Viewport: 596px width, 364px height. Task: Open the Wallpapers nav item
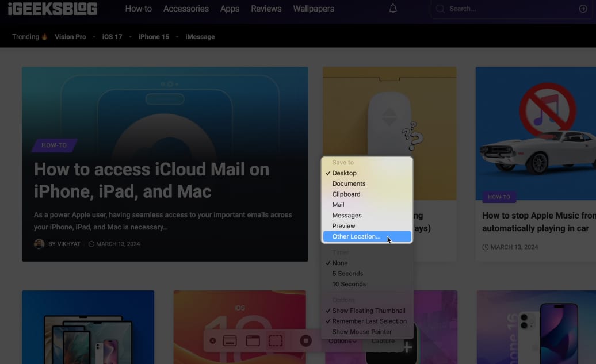coord(314,9)
